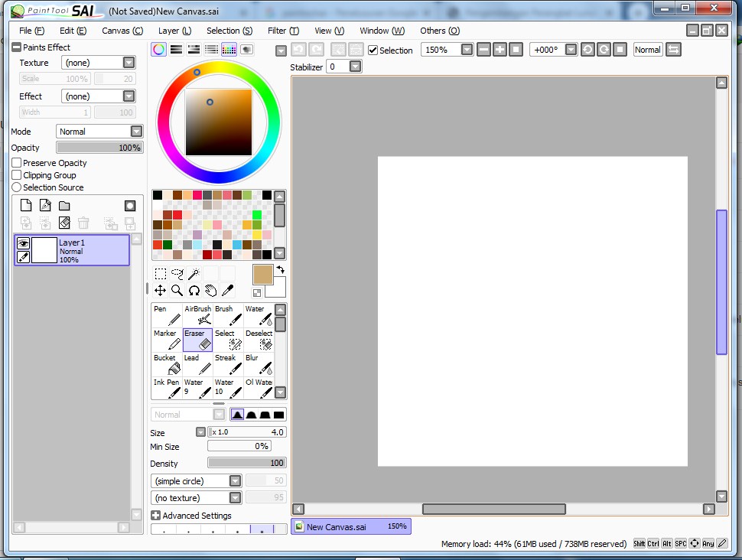Hide Layer 1 using its eye toggle
This screenshot has height=560, width=742.
pos(22,243)
